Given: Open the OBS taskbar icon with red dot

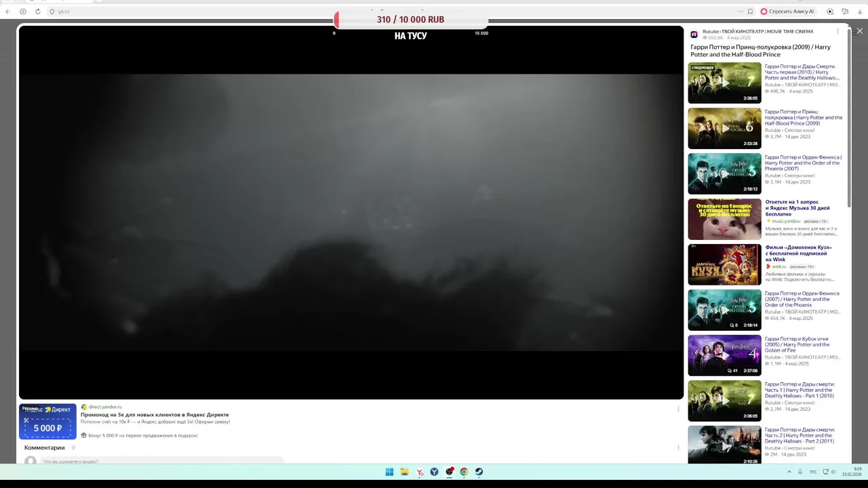Looking at the screenshot, I should coord(449,472).
